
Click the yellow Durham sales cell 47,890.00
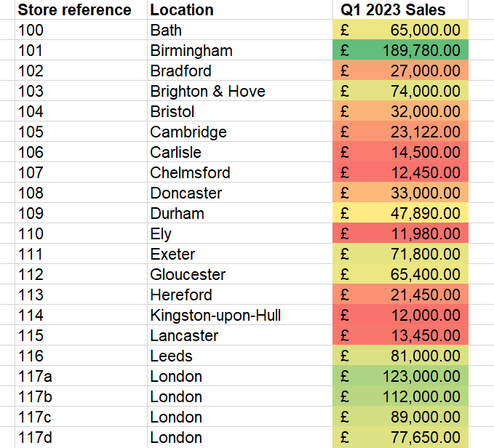point(400,214)
